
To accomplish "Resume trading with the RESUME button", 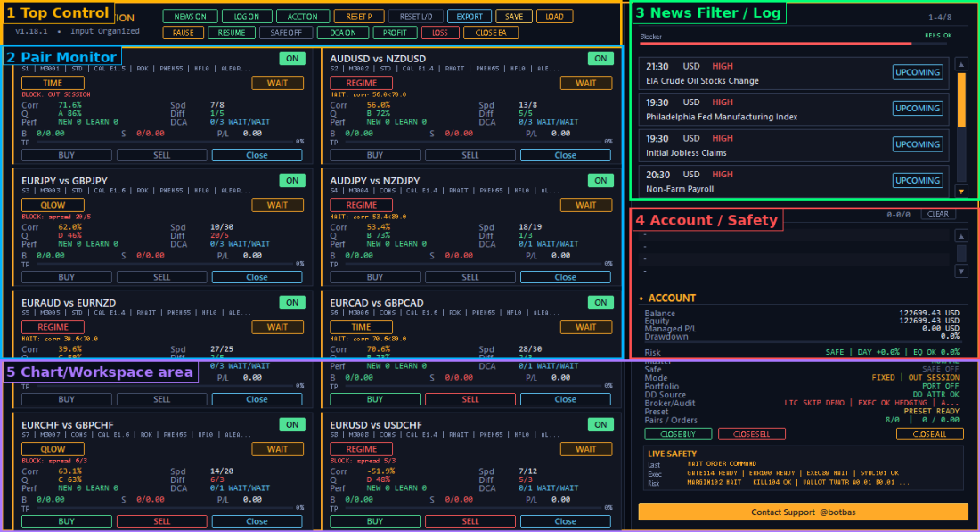I will [x=232, y=32].
